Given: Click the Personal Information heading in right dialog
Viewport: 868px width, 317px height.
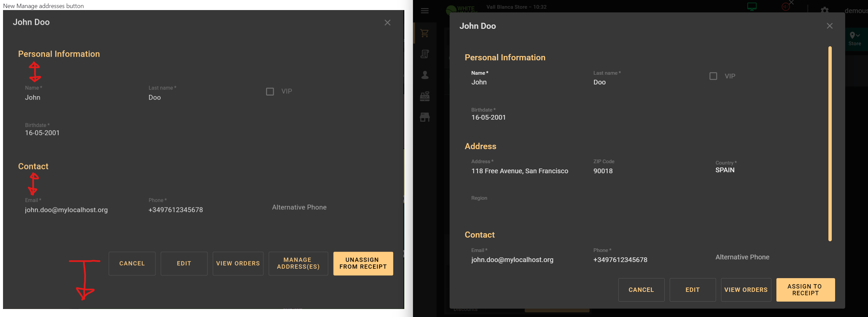Looking at the screenshot, I should click(505, 58).
